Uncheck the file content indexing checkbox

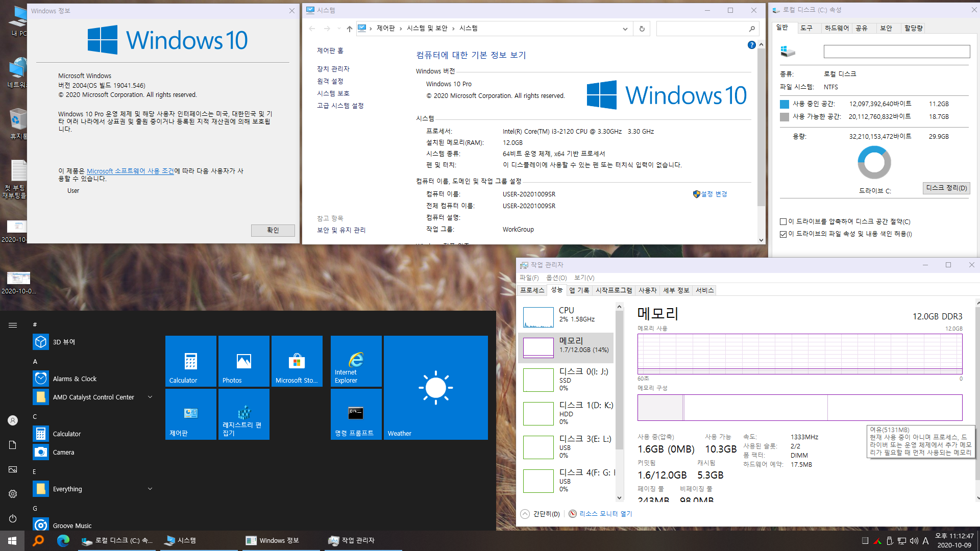pyautogui.click(x=783, y=234)
